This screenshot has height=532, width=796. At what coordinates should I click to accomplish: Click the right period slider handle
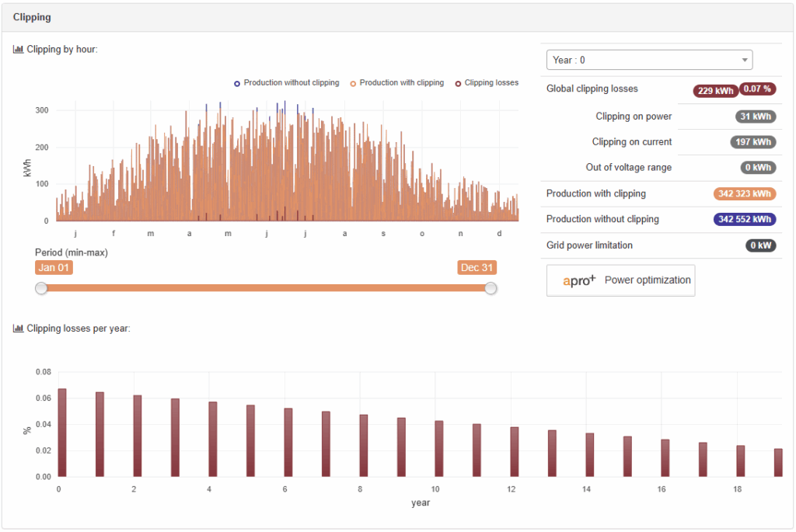491,288
